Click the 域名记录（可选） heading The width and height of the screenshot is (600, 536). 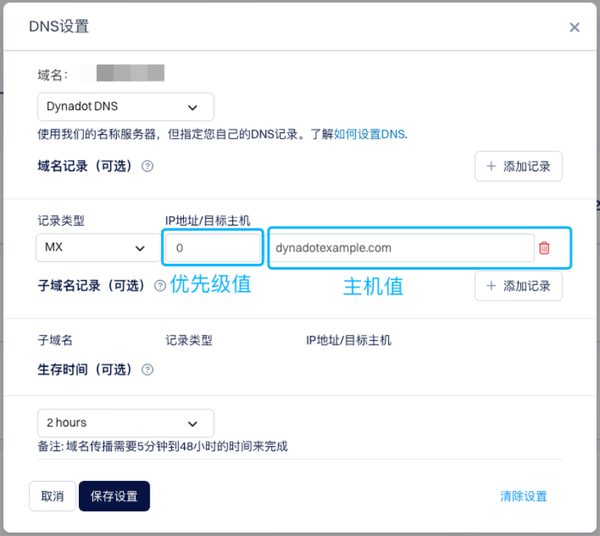click(x=85, y=166)
